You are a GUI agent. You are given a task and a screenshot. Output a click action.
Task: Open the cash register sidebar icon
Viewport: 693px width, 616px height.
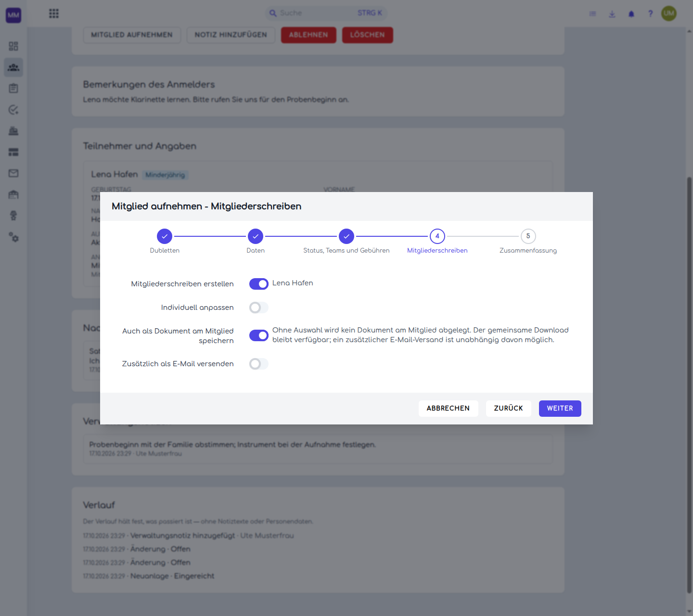point(13,131)
